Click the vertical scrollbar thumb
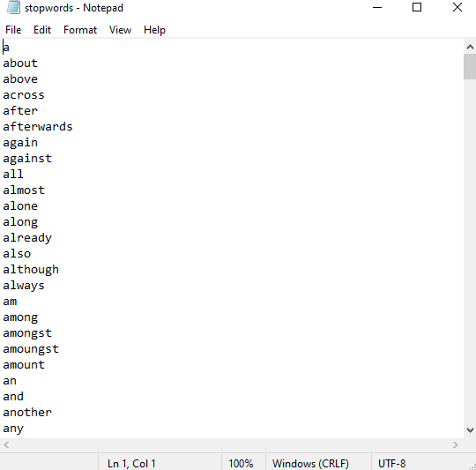Screen dimensions: 476x470 coord(470,66)
